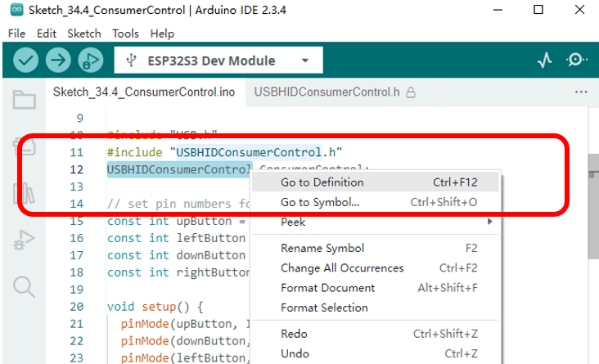
Task: Choose Format Selection from context menu
Action: tap(376, 308)
